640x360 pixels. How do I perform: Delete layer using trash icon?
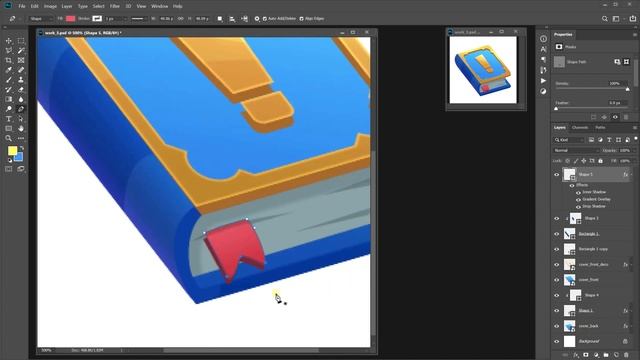pos(626,355)
